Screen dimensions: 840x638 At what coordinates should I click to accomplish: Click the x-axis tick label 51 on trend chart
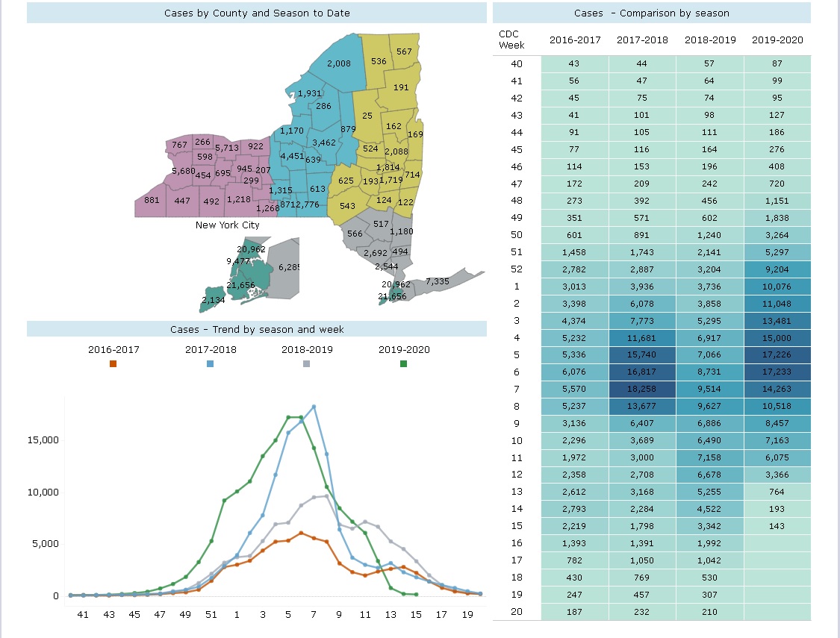coord(211,614)
